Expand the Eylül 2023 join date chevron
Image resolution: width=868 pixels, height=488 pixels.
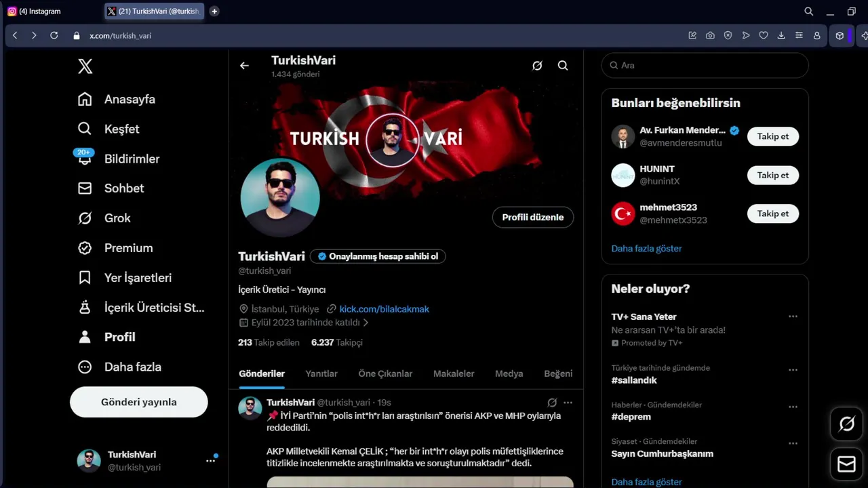click(x=366, y=323)
